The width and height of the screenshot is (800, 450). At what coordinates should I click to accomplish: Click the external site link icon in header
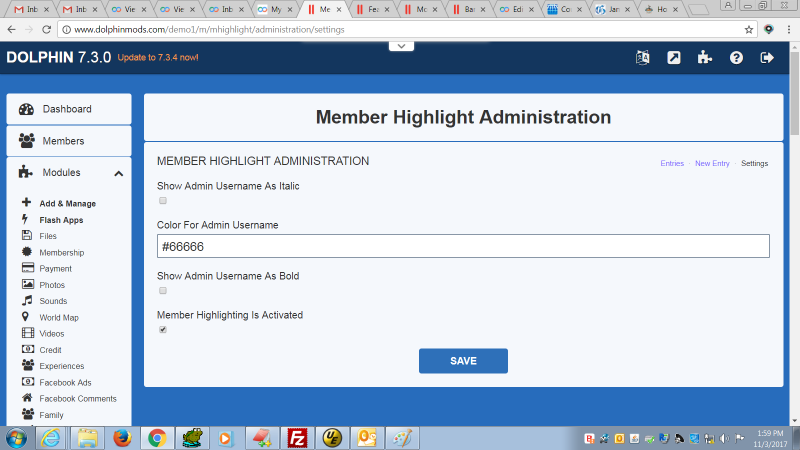[673, 58]
